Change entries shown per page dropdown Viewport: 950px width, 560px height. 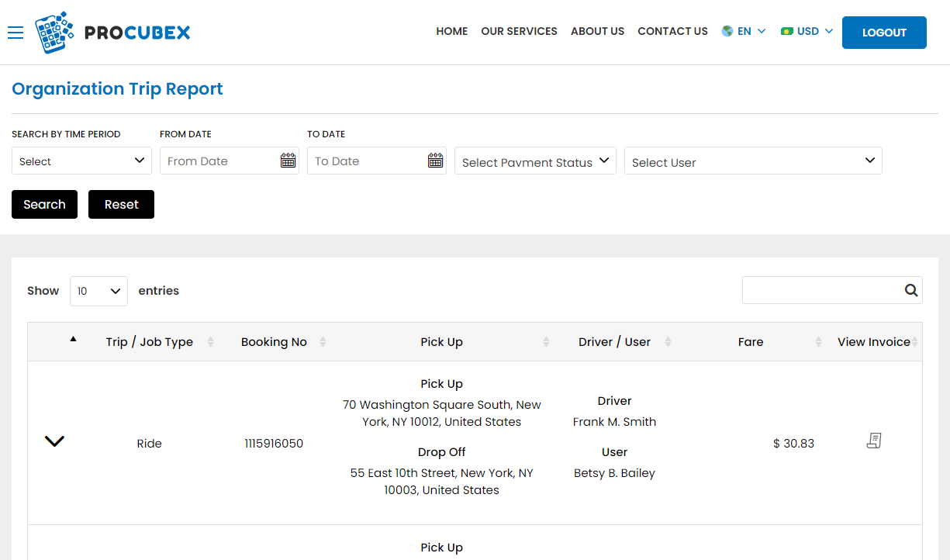(98, 291)
